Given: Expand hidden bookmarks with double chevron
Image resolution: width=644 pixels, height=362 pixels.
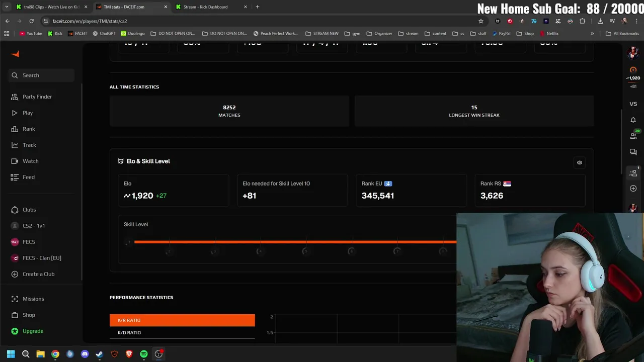Looking at the screenshot, I should pyautogui.click(x=592, y=34).
